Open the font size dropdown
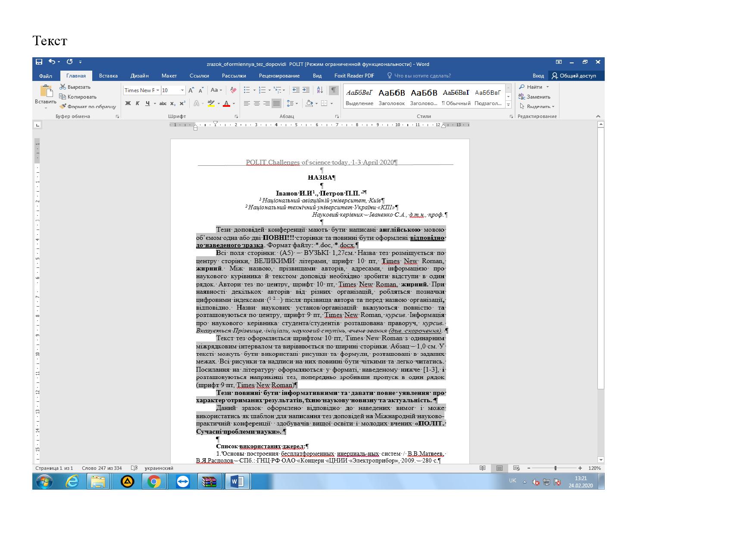The image size is (756, 534). coord(182,90)
